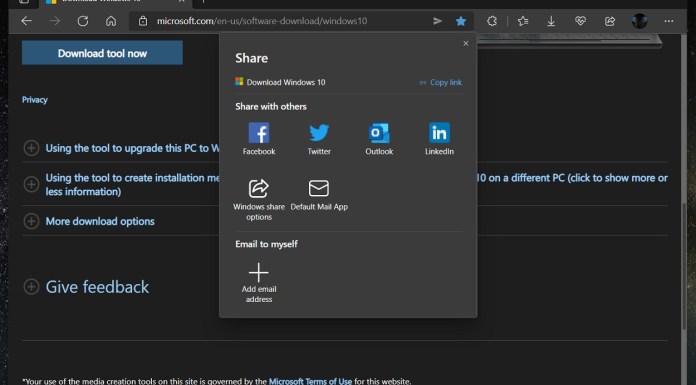The height and width of the screenshot is (385, 696).
Task: Open Microsoft Terms of Use link
Action: (x=310, y=381)
